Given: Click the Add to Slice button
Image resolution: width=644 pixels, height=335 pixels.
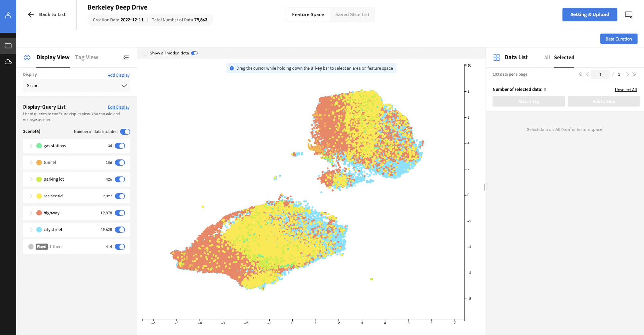Looking at the screenshot, I should pyautogui.click(x=603, y=101).
